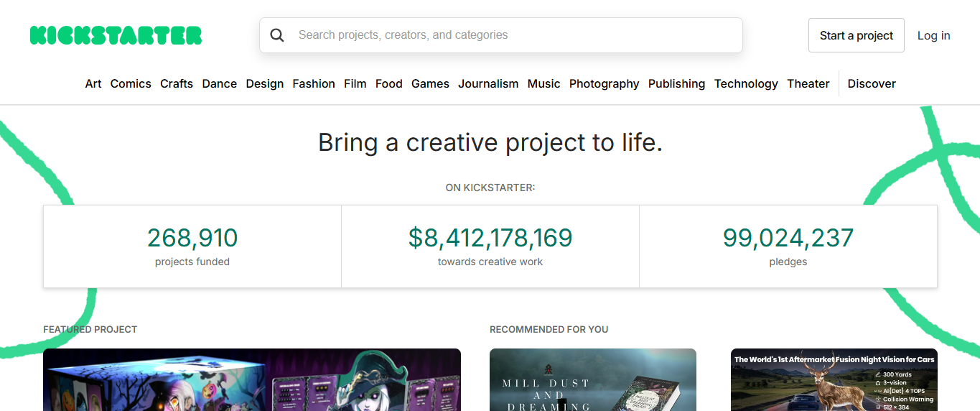The width and height of the screenshot is (980, 411).
Task: Open the Design category
Action: 265,83
